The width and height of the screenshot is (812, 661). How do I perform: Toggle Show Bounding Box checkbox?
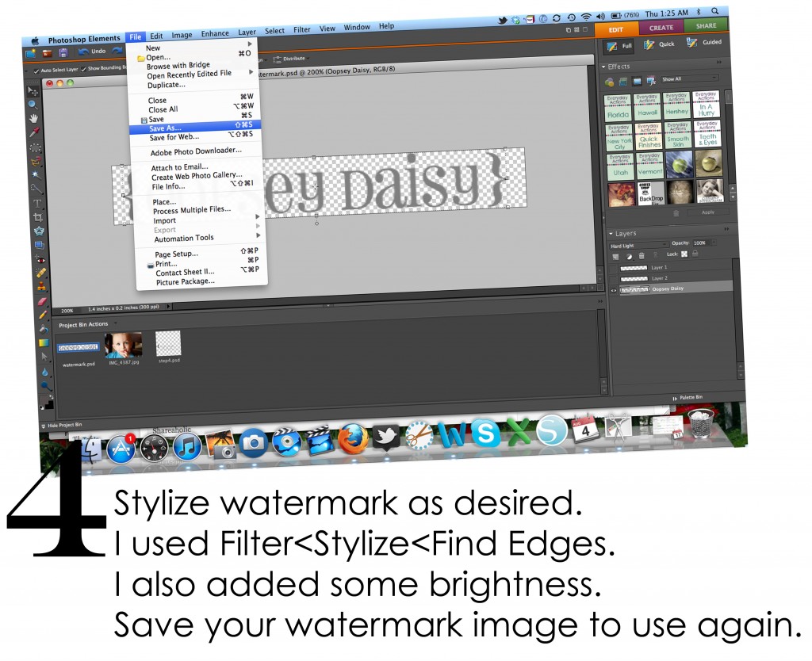(83, 69)
